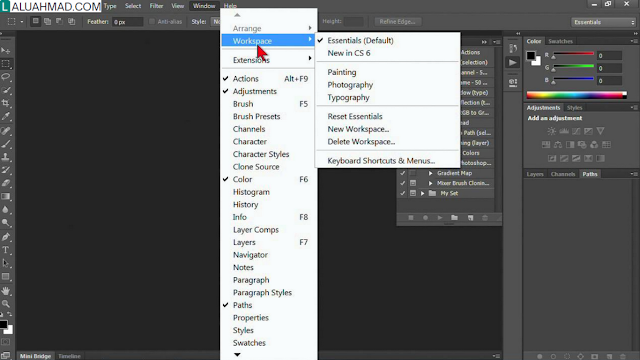The image size is (640, 360).
Task: Select the Clone Stamp tool
Action: 6,157
